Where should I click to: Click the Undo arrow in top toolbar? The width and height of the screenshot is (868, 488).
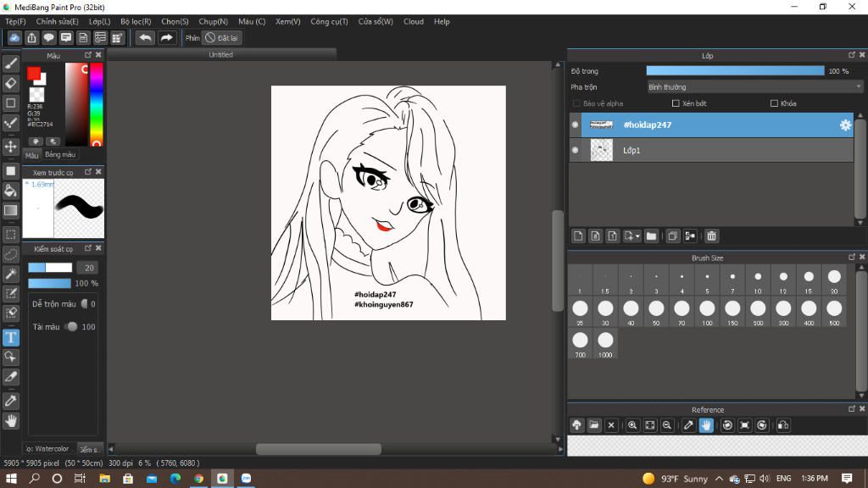[146, 38]
